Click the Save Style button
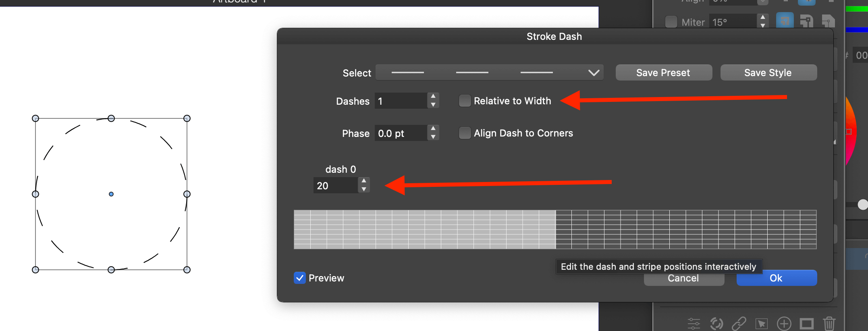This screenshot has width=868, height=331. pos(768,72)
